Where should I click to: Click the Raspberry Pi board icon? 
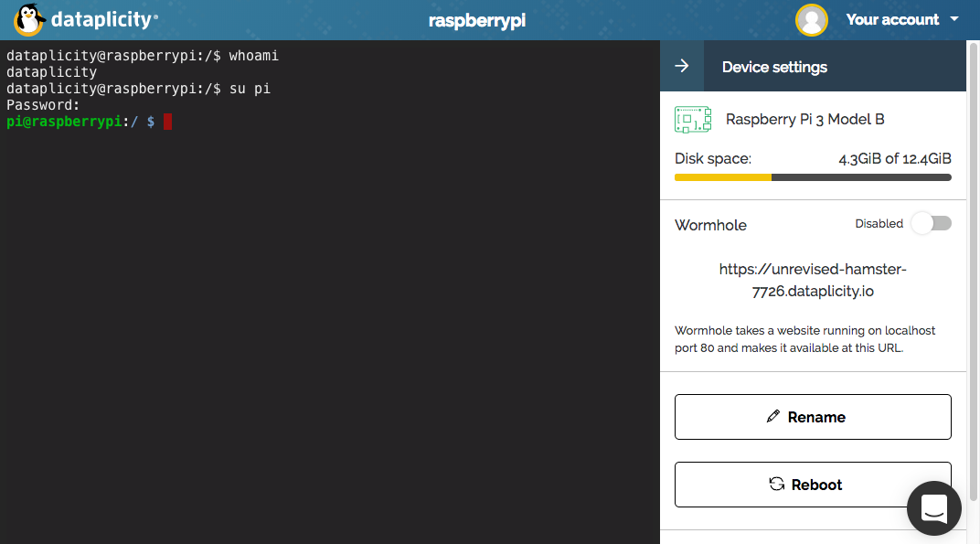(x=693, y=120)
